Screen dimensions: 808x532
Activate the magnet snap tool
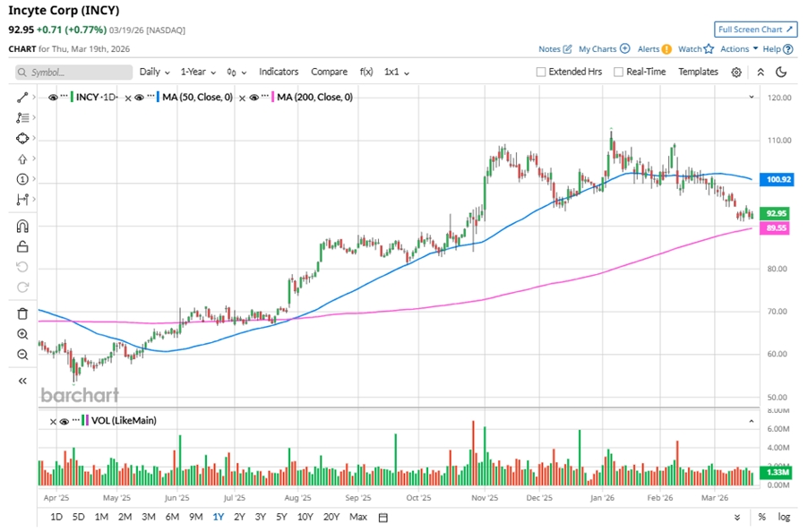[x=22, y=226]
